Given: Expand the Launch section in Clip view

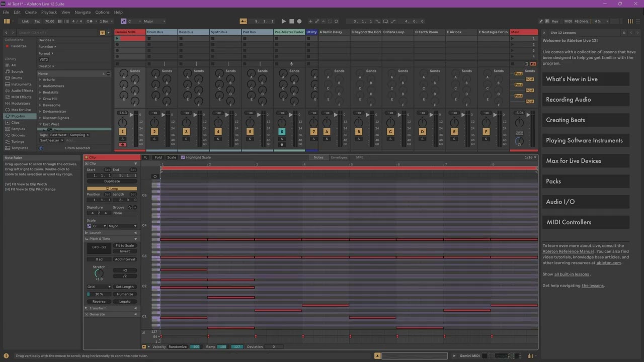Looking at the screenshot, I should pyautogui.click(x=112, y=233).
